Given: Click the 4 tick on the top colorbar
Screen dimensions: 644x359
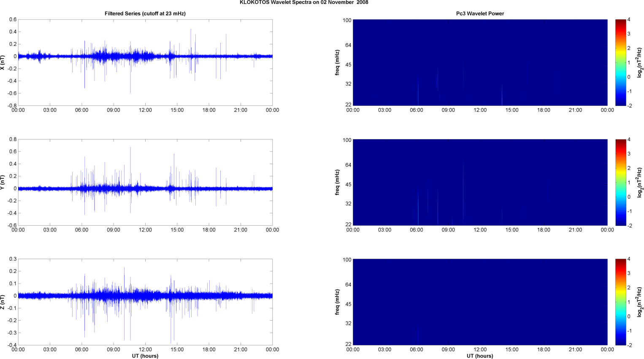Looking at the screenshot, I should (x=629, y=20).
